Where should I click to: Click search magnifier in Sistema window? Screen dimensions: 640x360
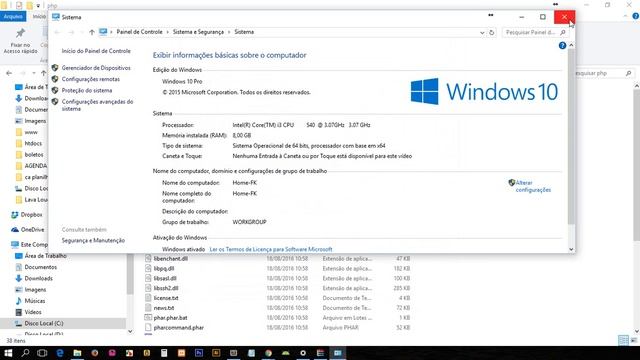tap(563, 32)
